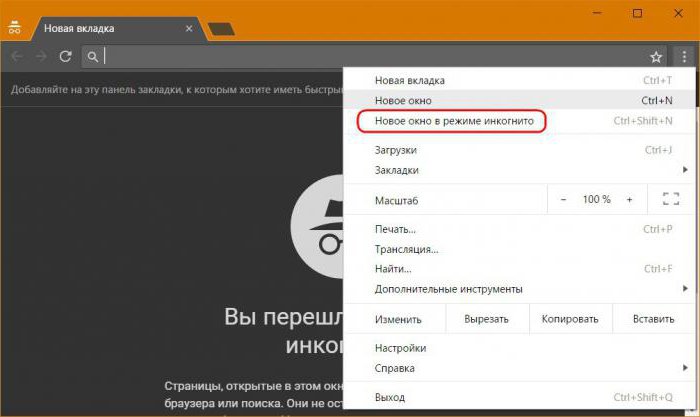Enter full screen mode via the fullscreen icon
The height and width of the screenshot is (417, 700).
671,199
